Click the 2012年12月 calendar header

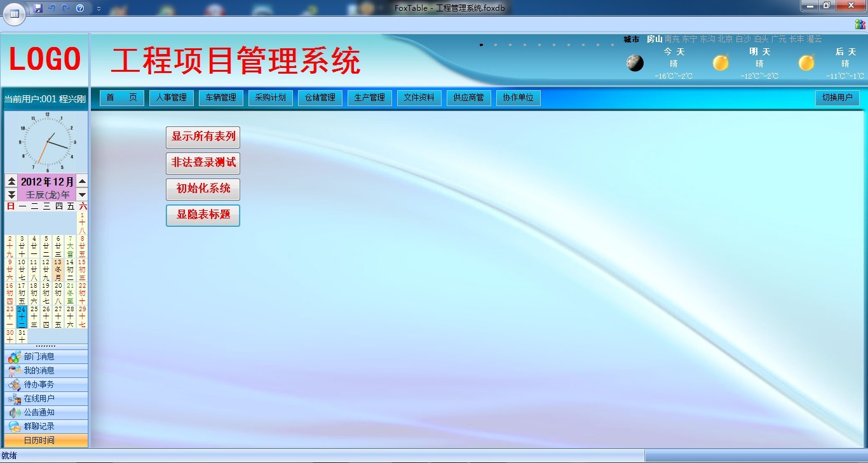tap(47, 182)
